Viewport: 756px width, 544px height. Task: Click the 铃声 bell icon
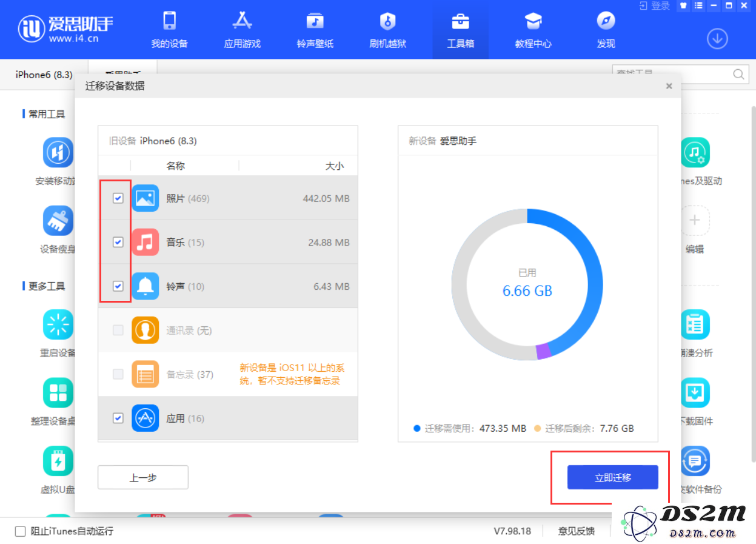pos(146,286)
